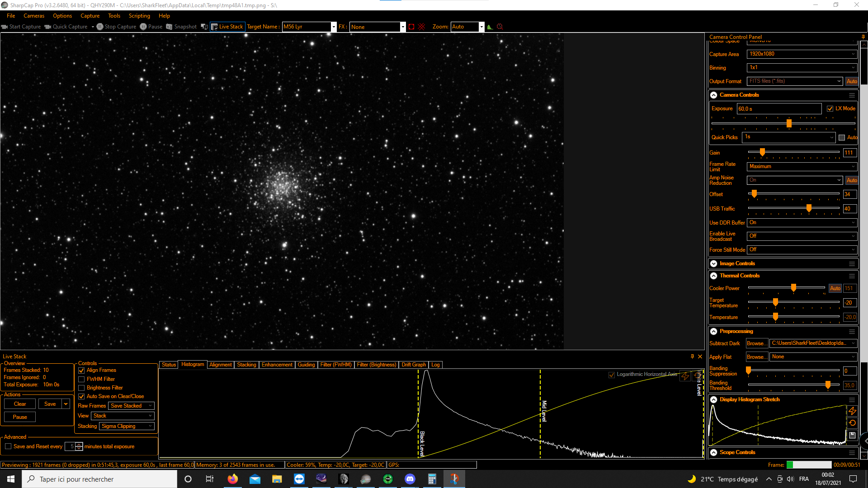
Task: Open the Scripting menu
Action: 139,16
